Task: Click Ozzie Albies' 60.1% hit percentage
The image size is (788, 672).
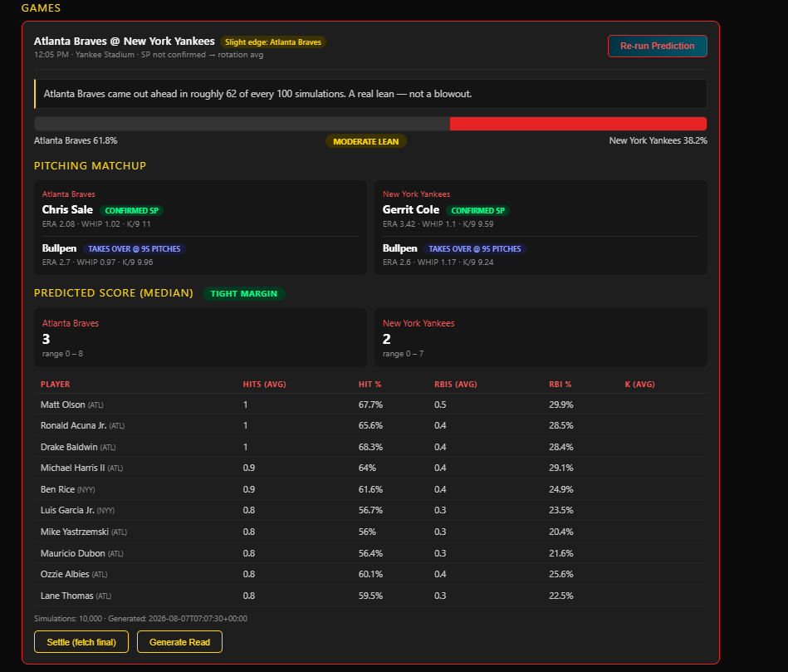Action: (x=370, y=574)
